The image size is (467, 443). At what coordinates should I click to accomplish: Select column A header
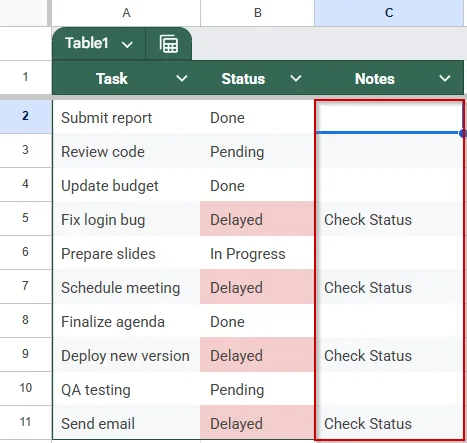point(126,13)
